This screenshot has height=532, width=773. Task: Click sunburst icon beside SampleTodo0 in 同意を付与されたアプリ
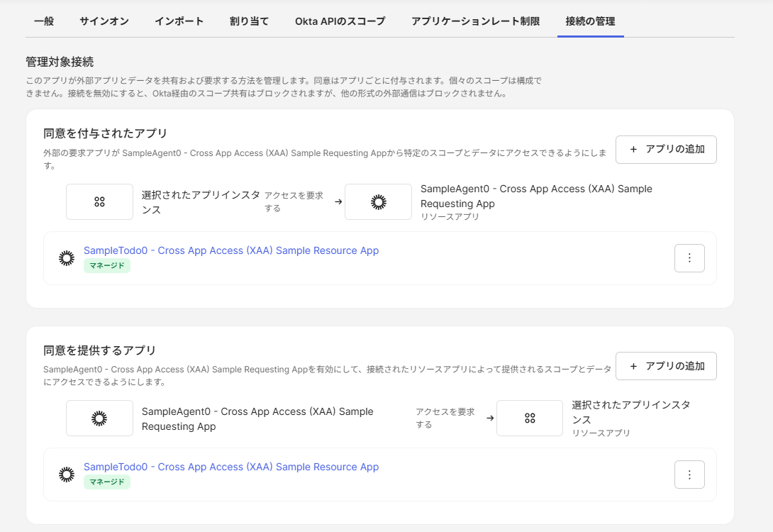coord(67,258)
